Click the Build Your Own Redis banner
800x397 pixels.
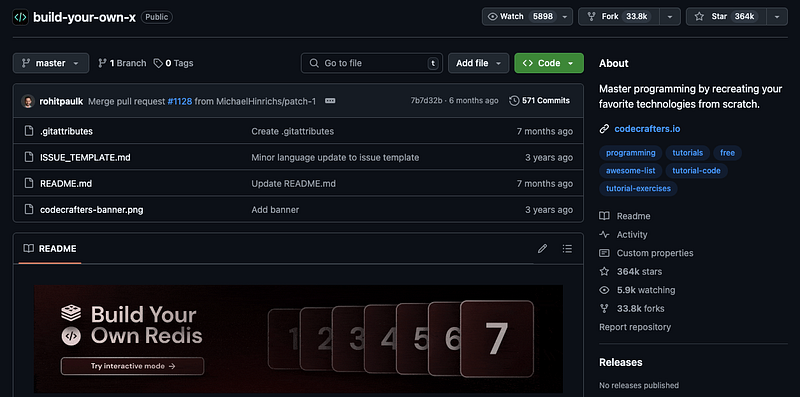298,338
